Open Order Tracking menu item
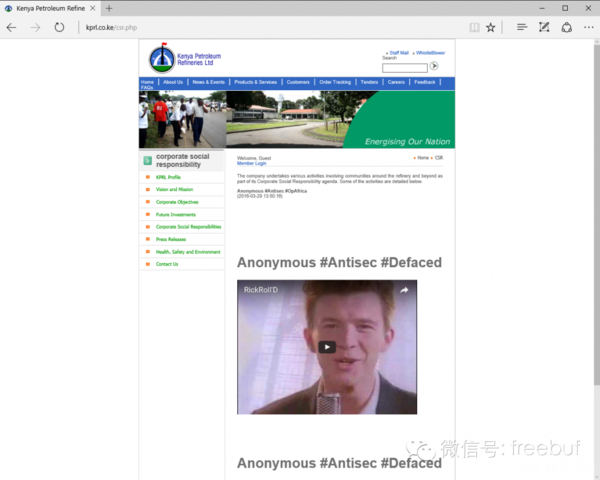The width and height of the screenshot is (600, 480). coord(335,82)
